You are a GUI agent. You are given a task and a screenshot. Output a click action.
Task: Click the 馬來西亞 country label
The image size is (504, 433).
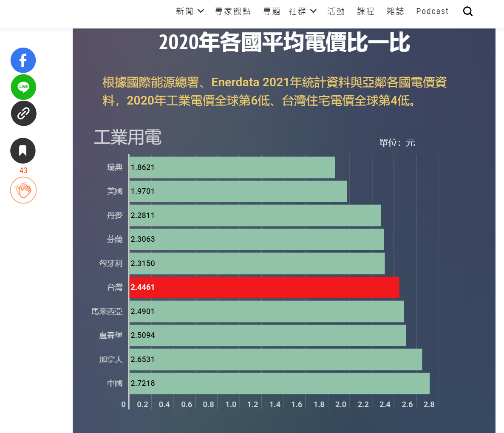point(107,311)
